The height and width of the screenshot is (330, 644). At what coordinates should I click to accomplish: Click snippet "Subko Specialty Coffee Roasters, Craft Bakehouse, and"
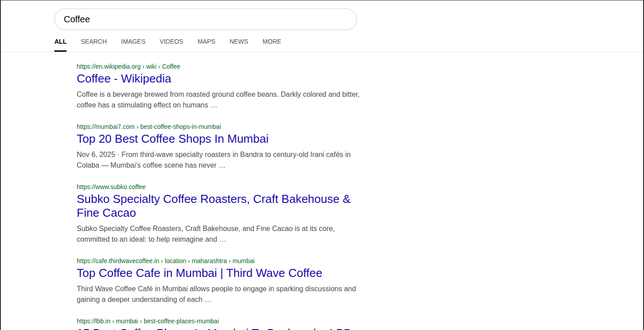pyautogui.click(x=206, y=234)
